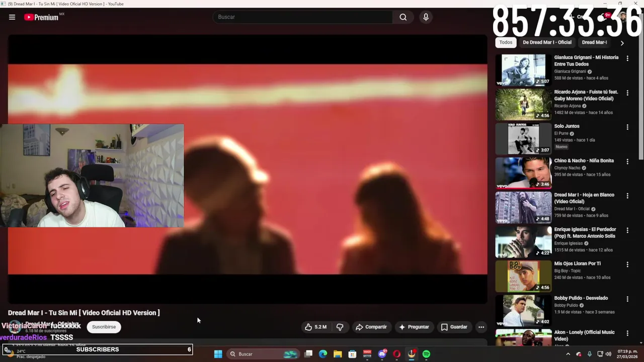Show next filter chips with arrow

coord(622,43)
